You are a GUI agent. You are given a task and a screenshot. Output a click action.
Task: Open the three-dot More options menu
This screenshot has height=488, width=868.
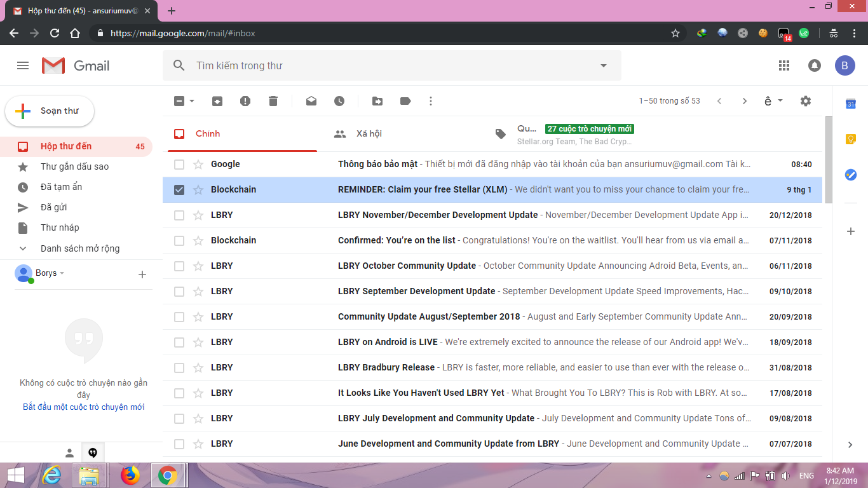[431, 101]
